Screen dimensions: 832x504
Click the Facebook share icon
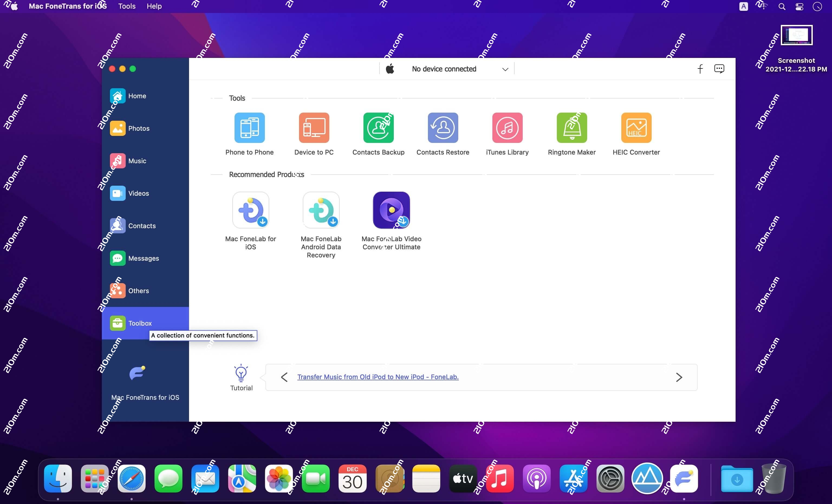click(x=700, y=69)
